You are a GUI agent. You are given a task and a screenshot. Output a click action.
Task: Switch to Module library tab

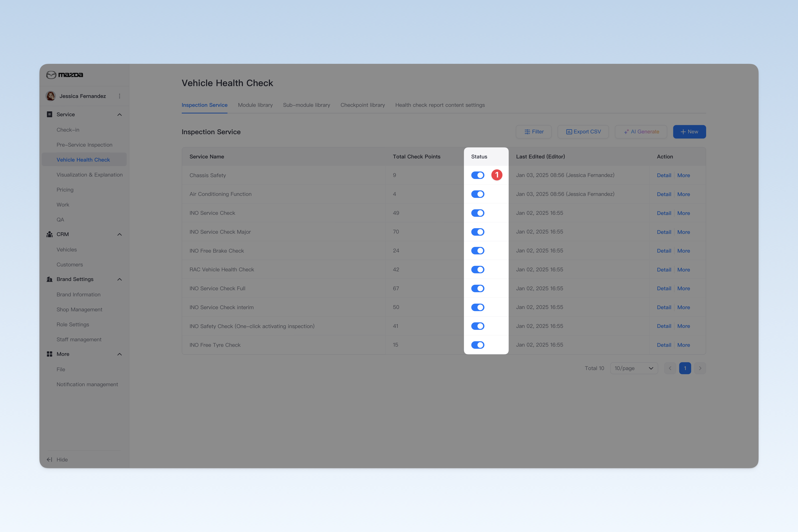pyautogui.click(x=255, y=105)
